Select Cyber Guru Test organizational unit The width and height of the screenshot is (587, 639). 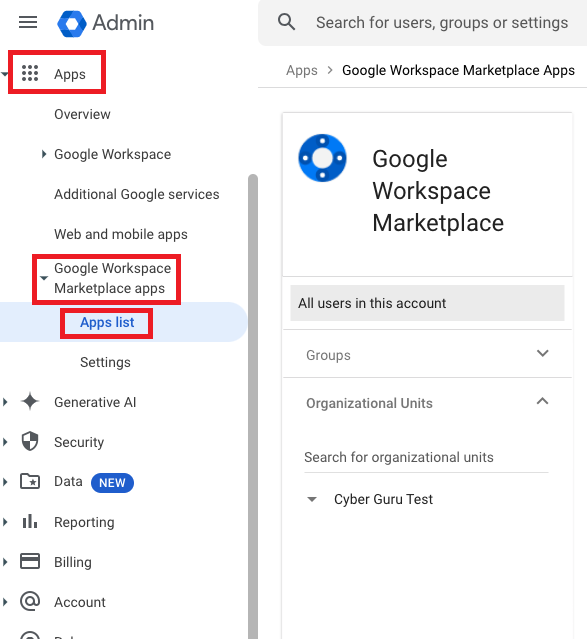pos(383,499)
